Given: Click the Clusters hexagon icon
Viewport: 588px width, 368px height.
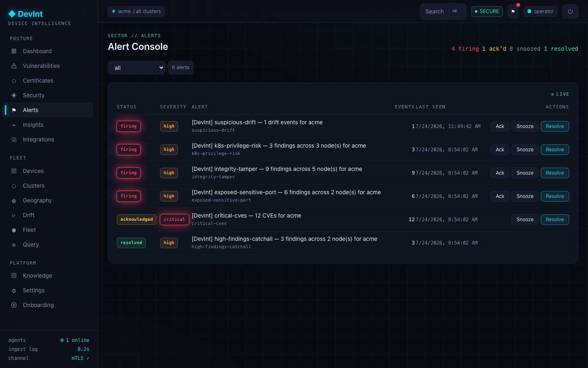Looking at the screenshot, I should click(14, 186).
